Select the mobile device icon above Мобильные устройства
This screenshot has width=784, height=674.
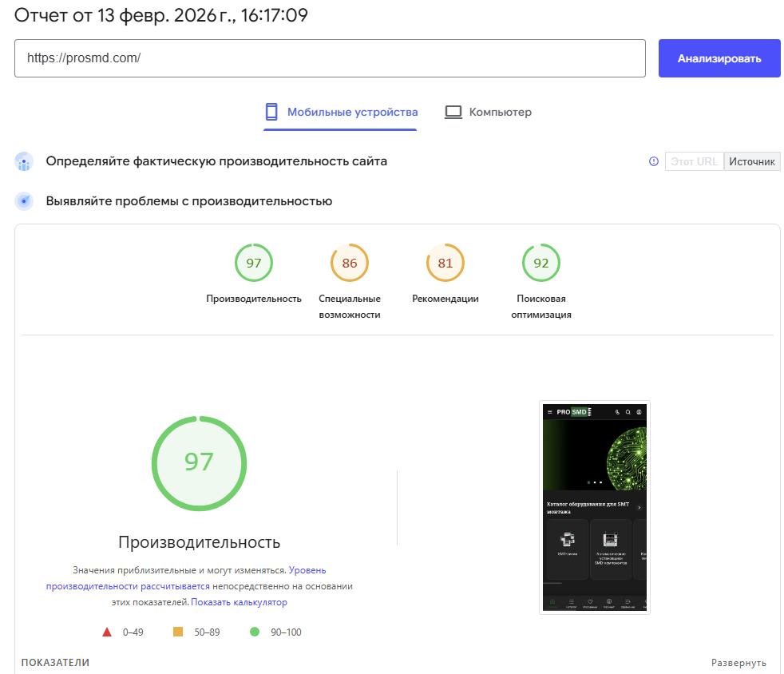point(273,109)
